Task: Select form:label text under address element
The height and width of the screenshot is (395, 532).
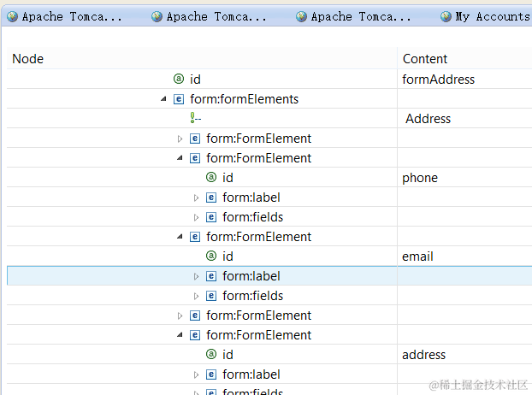Action: click(x=251, y=374)
